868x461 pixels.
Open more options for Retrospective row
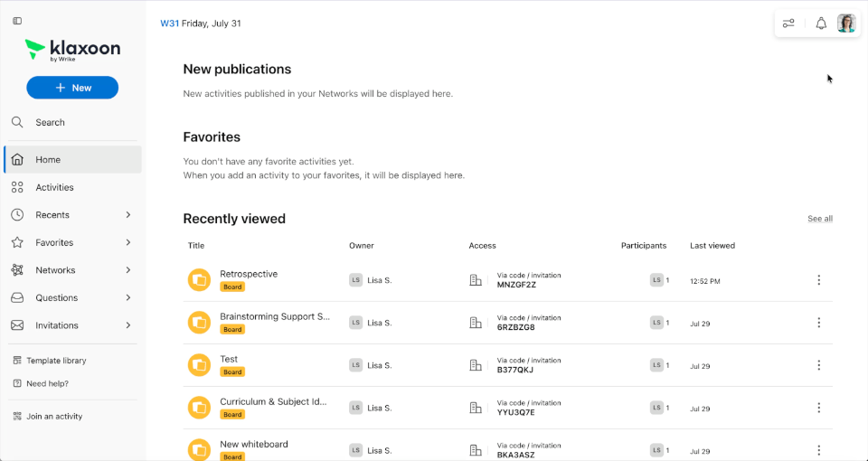coord(819,280)
